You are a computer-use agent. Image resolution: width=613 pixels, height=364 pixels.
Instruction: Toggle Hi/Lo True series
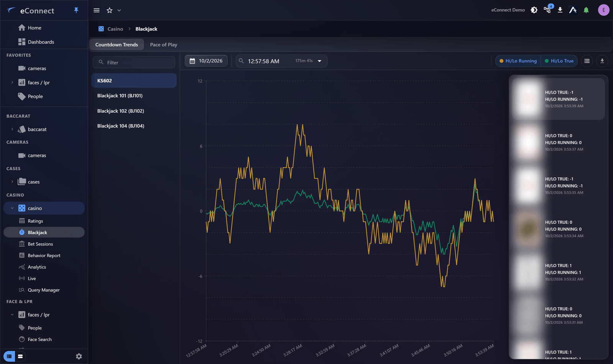559,61
